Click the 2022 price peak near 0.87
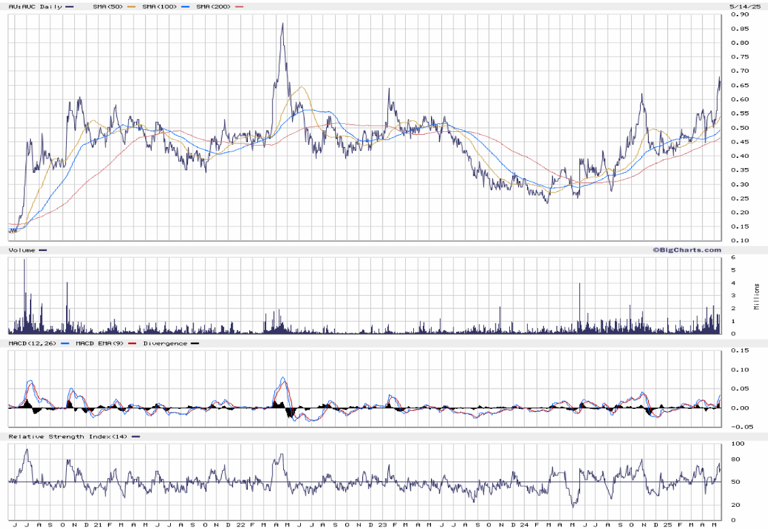Screen dimensions: 768x532 click(x=283, y=24)
